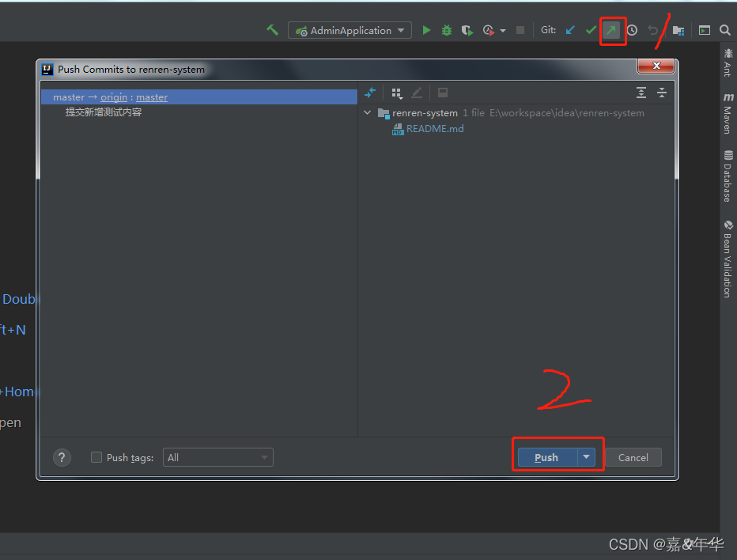Run AdminApplication with the green play icon
Viewport: 737px width, 560px height.
tap(426, 31)
